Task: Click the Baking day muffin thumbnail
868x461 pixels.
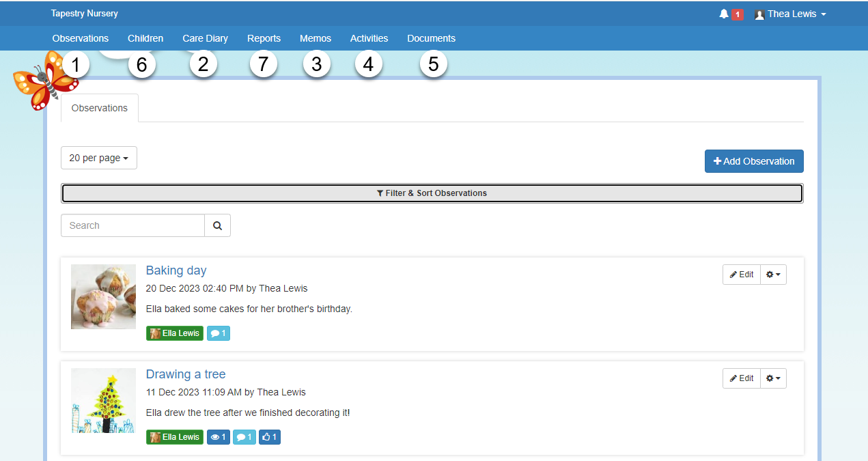Action: coord(103,297)
